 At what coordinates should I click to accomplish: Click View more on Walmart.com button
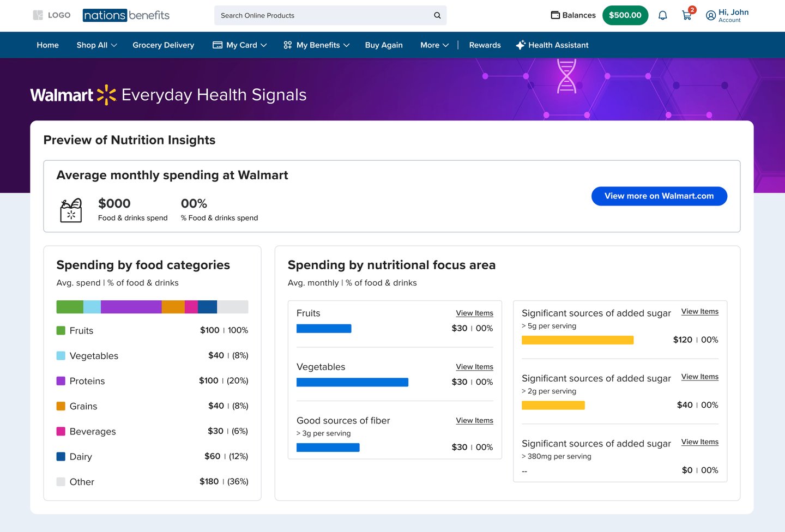[659, 196]
